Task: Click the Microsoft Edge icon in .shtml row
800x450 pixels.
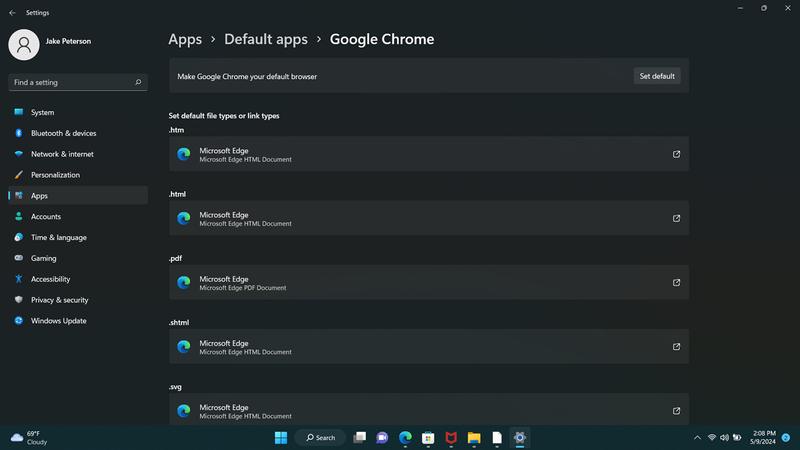Action: tap(184, 346)
